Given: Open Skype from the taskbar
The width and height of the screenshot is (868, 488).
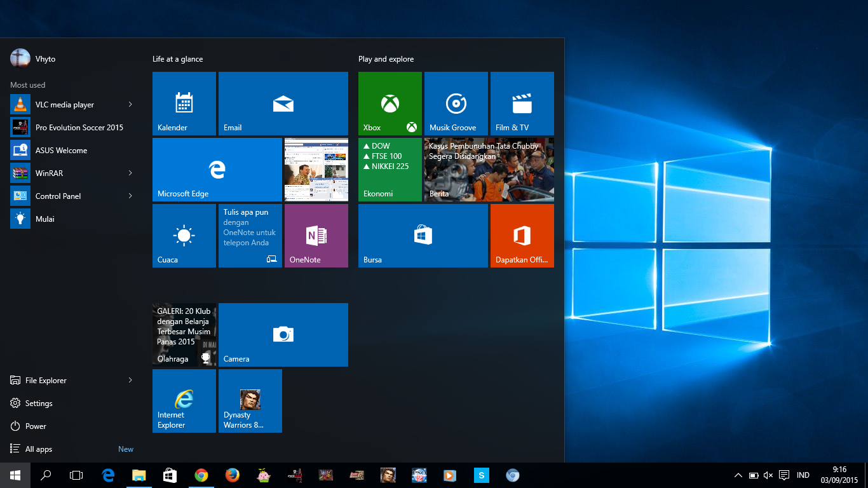Looking at the screenshot, I should tap(481, 475).
